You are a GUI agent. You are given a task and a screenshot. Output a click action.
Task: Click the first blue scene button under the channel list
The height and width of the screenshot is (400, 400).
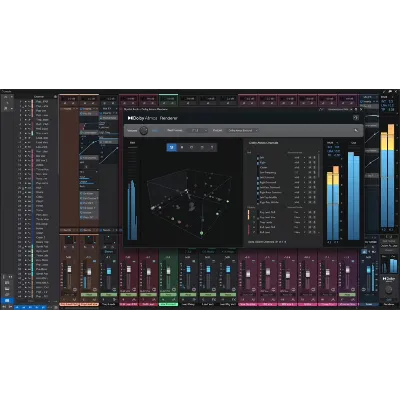[17, 307]
